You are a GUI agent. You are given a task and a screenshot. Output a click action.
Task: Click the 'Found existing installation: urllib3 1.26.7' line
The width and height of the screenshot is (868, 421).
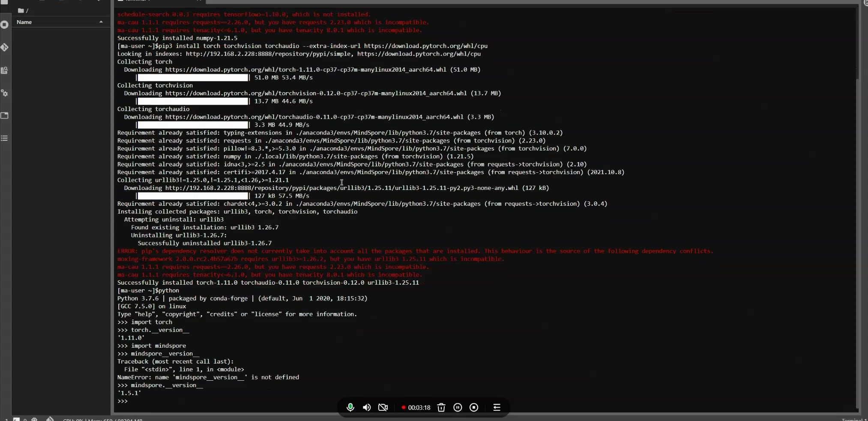(x=205, y=228)
